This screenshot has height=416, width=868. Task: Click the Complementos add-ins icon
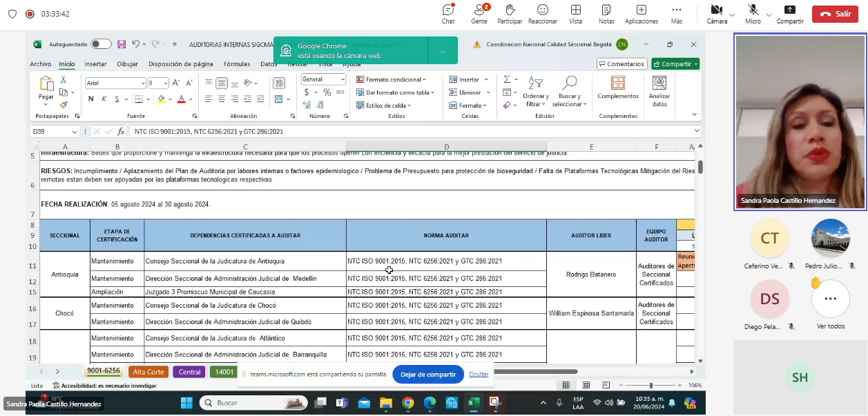[x=618, y=83]
